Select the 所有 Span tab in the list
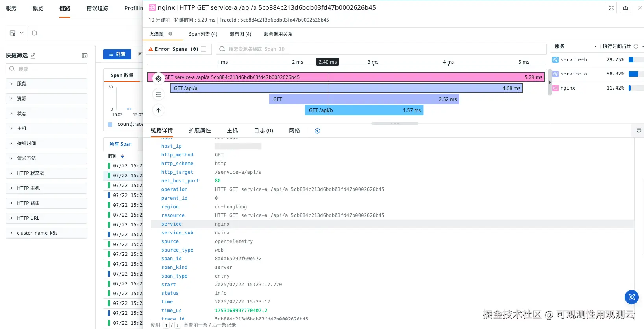The height and width of the screenshot is (329, 644). click(x=120, y=144)
